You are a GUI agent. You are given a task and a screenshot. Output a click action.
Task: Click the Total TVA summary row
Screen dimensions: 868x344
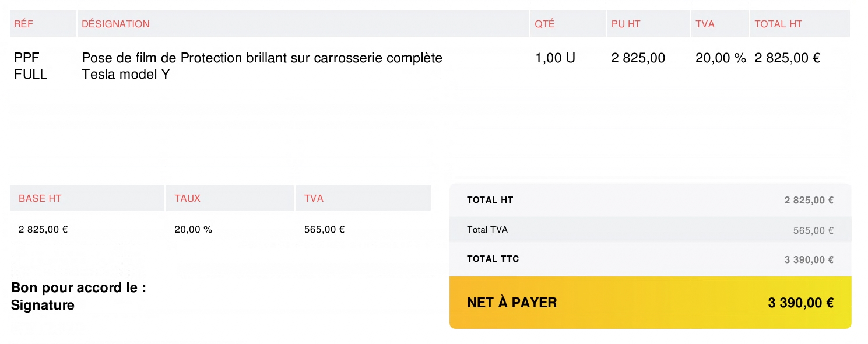(650, 230)
